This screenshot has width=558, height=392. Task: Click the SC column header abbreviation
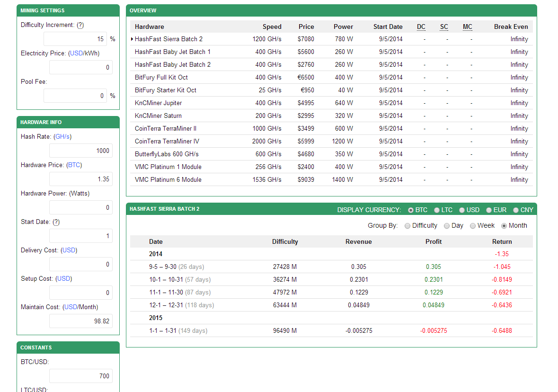pyautogui.click(x=444, y=27)
